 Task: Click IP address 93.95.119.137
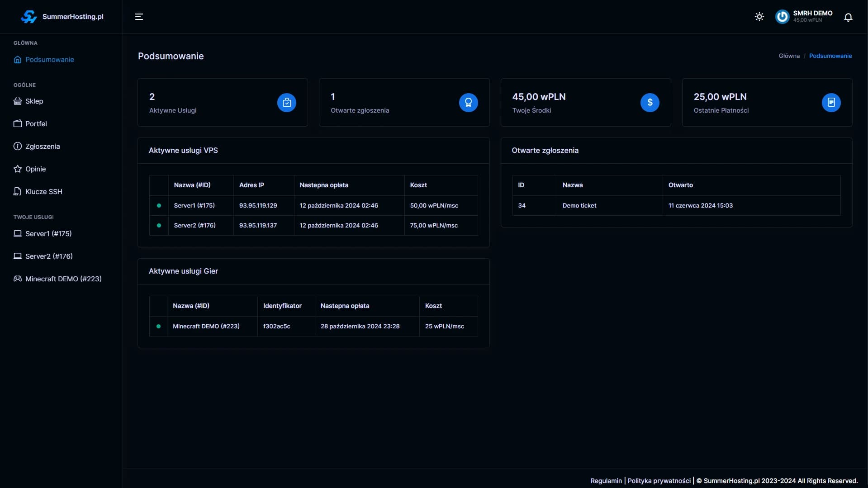pos(258,226)
